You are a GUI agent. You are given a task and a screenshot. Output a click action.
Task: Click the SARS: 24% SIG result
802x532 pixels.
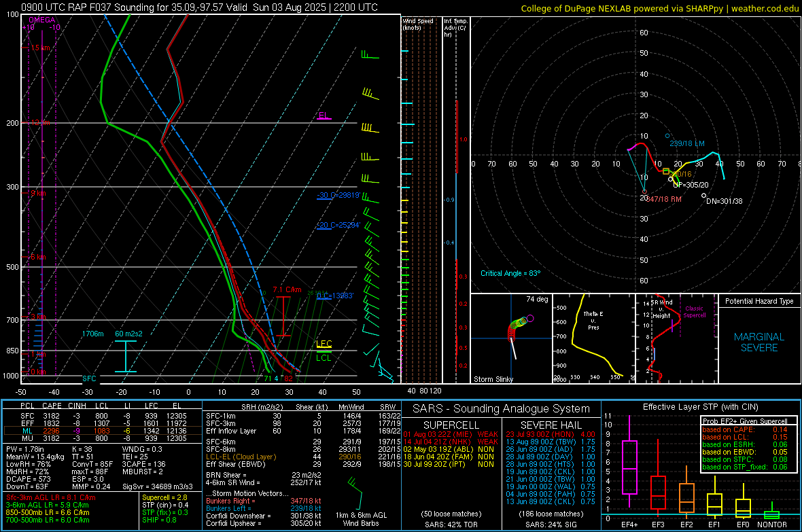551,525
